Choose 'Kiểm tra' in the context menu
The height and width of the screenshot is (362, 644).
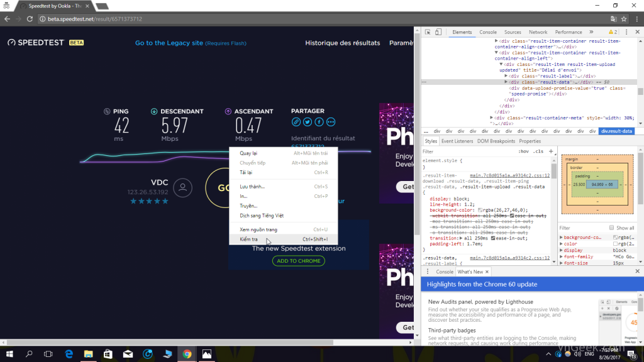click(284, 239)
